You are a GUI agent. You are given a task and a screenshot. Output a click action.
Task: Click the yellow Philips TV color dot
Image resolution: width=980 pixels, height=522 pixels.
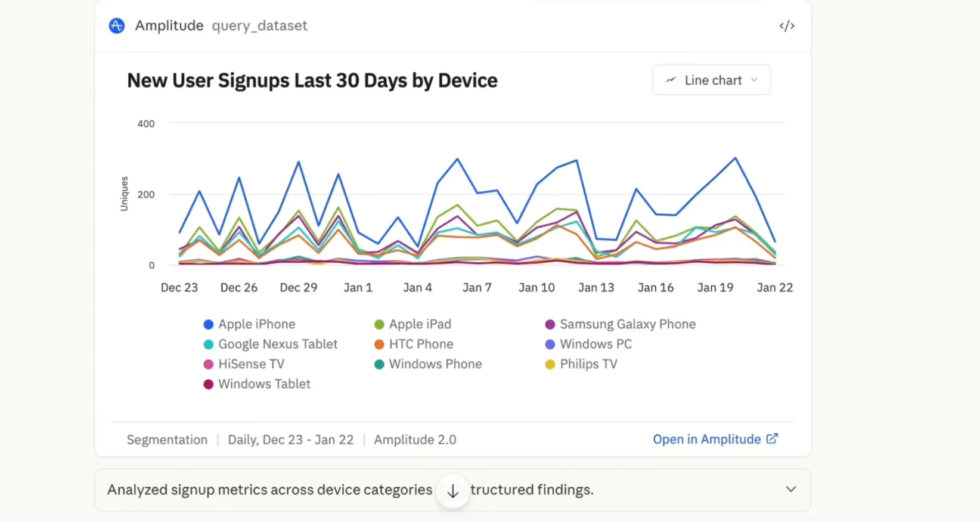[x=550, y=365]
